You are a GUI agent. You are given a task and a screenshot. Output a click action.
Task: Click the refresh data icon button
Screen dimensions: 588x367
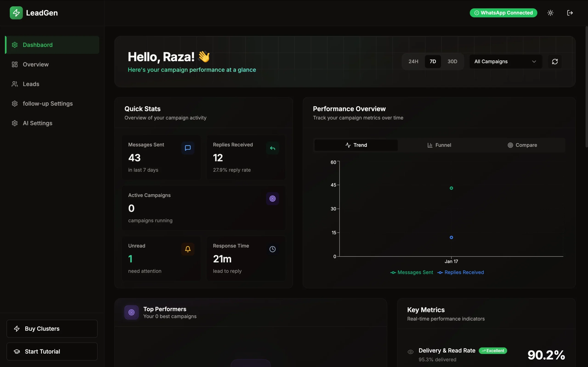(555, 62)
